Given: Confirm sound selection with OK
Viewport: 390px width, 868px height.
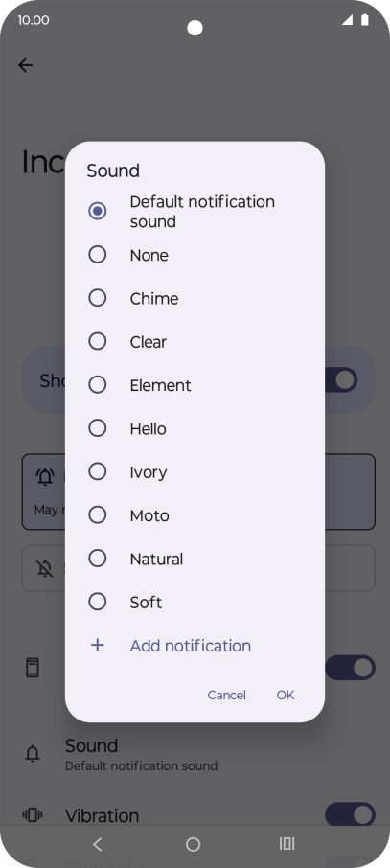Looking at the screenshot, I should [x=286, y=695].
